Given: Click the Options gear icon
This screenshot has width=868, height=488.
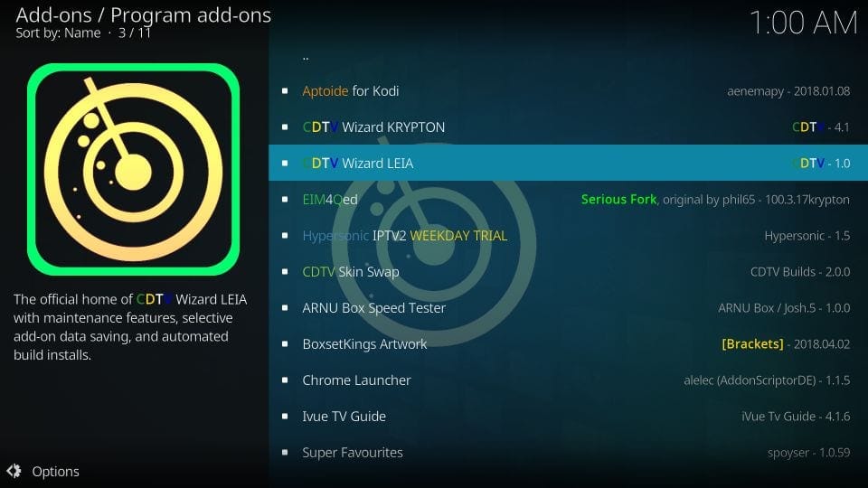Looking at the screenshot, I should click(x=14, y=471).
